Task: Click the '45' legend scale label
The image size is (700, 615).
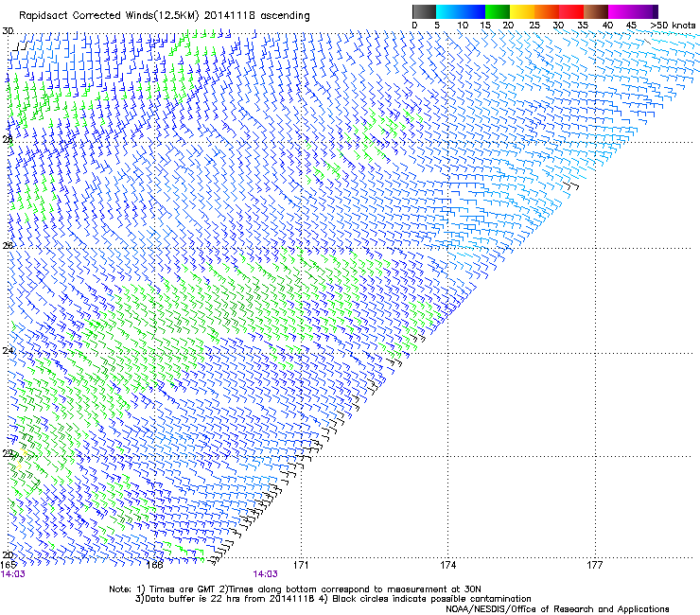Action: (x=631, y=26)
